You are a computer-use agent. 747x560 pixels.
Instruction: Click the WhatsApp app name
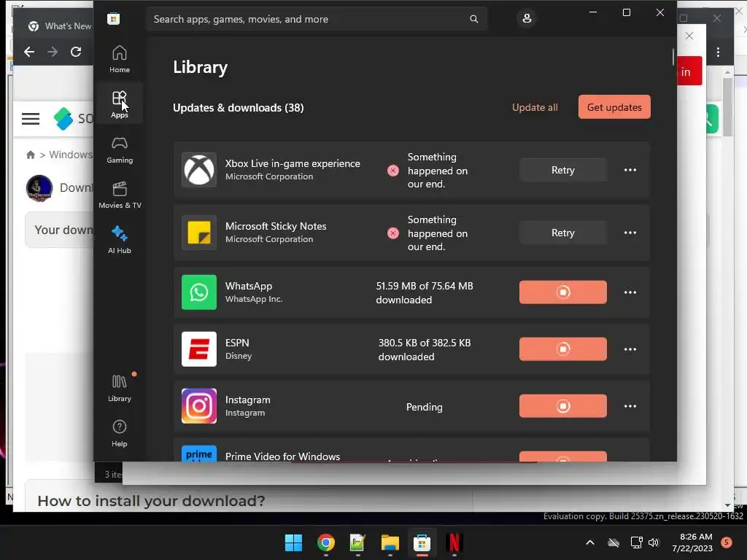tap(249, 286)
